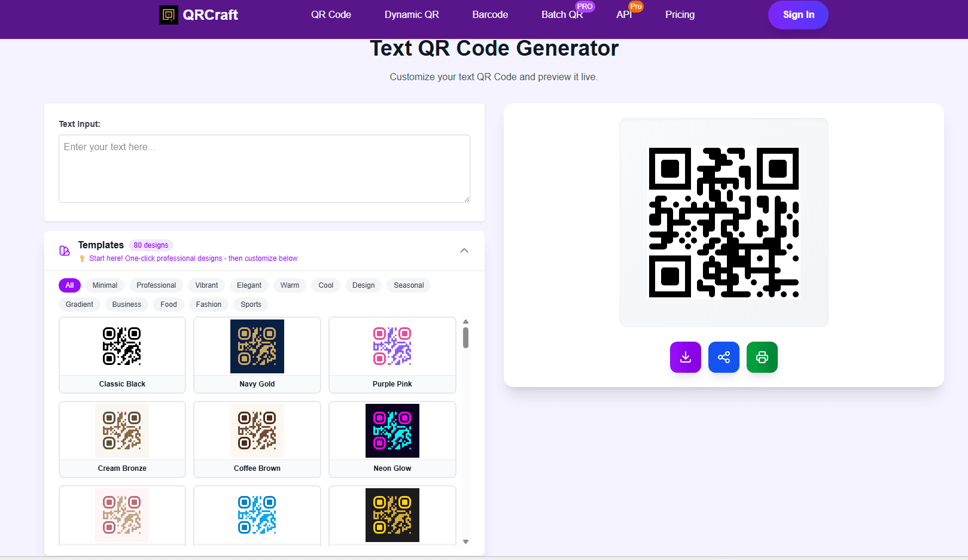
Task: Select the Minimal template filter
Action: (105, 285)
